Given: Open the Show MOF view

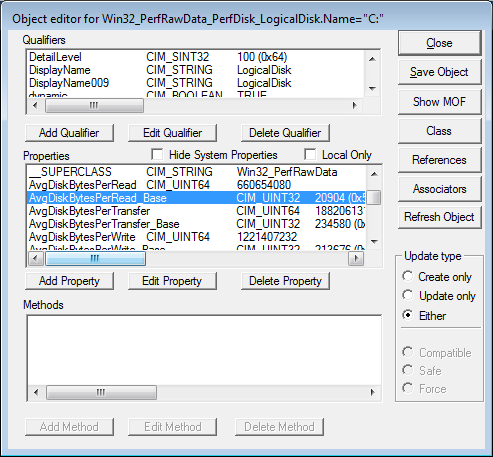Looking at the screenshot, I should pos(439,102).
